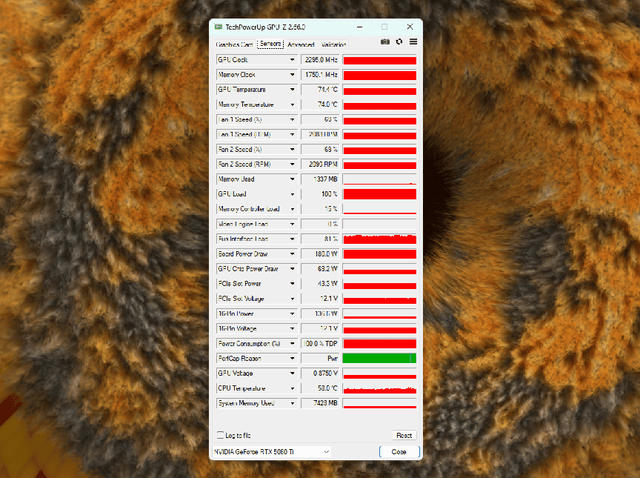Click the Memory Used 1337 MB value
Image resolution: width=640 pixels, height=478 pixels.
[x=320, y=179]
